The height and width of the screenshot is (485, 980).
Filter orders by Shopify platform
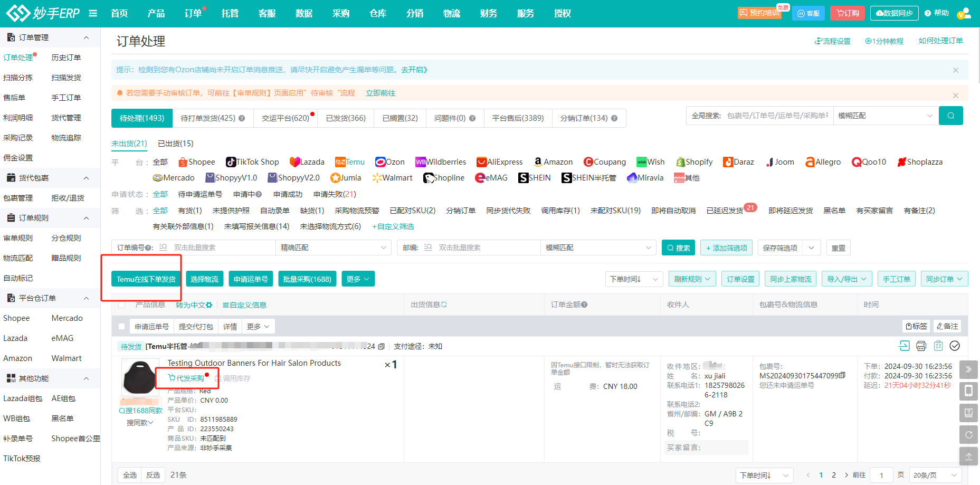tap(693, 162)
